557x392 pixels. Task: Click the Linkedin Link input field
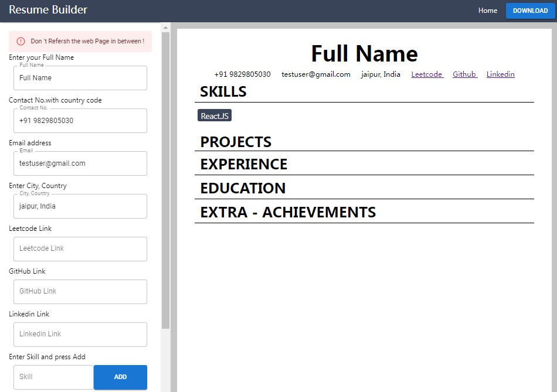pos(80,334)
